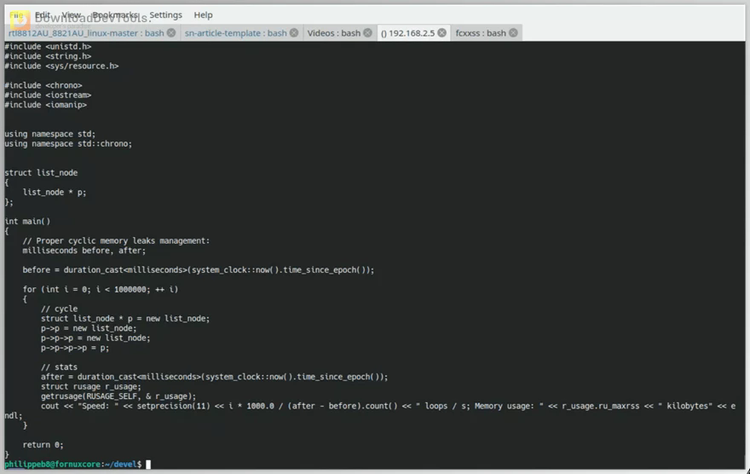The width and height of the screenshot is (750, 474).
Task: Switch to the Videos bash tab
Action: click(x=334, y=33)
